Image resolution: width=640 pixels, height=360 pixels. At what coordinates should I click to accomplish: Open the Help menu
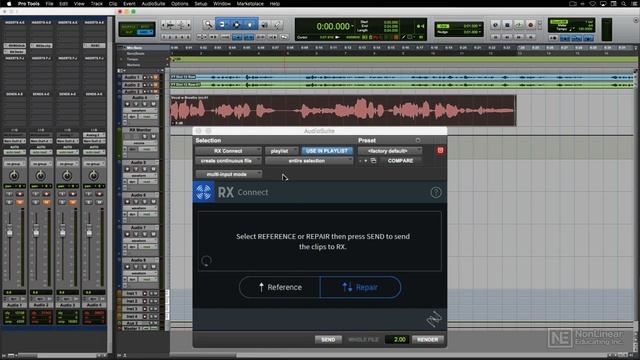[x=275, y=4]
